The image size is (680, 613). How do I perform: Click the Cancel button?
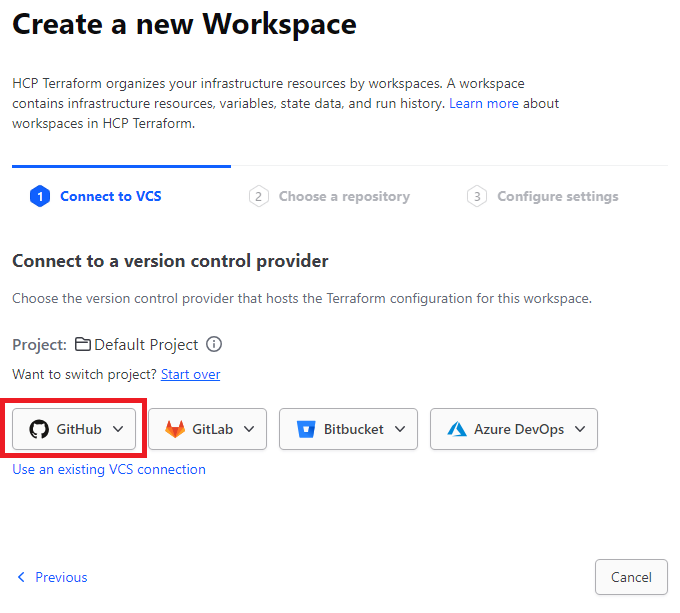[631, 577]
